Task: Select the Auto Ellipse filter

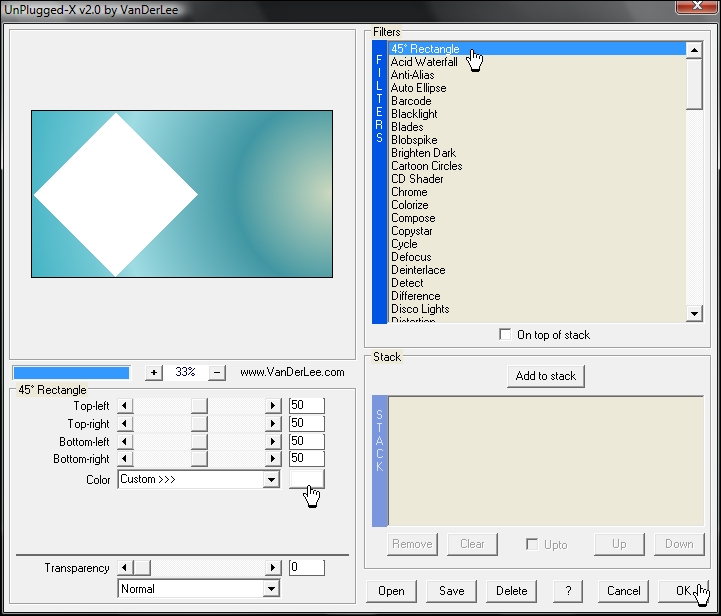Action: 537,88
